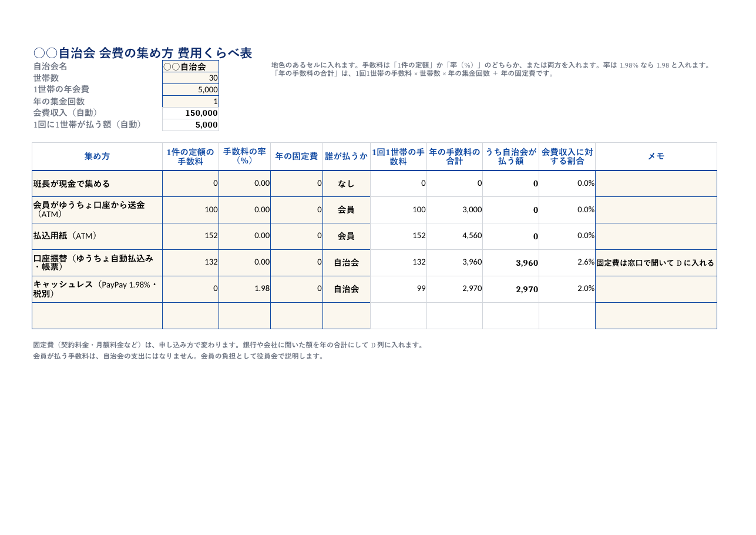Select the 1世帯の年会費 cell 5,000

190,90
